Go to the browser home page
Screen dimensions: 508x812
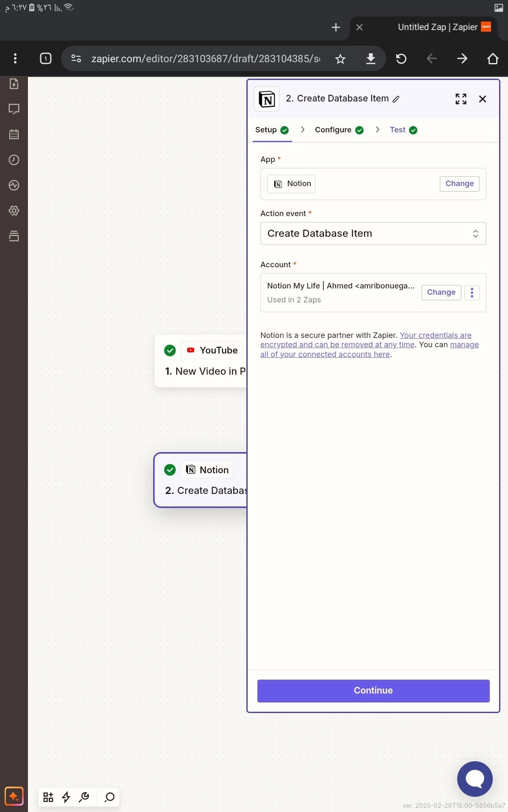[x=493, y=58]
